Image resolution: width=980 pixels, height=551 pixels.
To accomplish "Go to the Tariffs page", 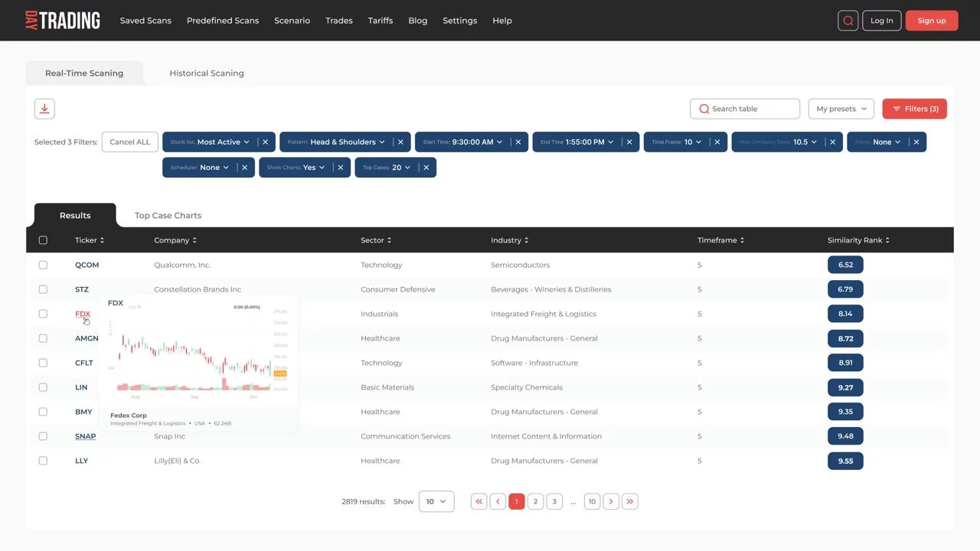I will pyautogui.click(x=381, y=21).
